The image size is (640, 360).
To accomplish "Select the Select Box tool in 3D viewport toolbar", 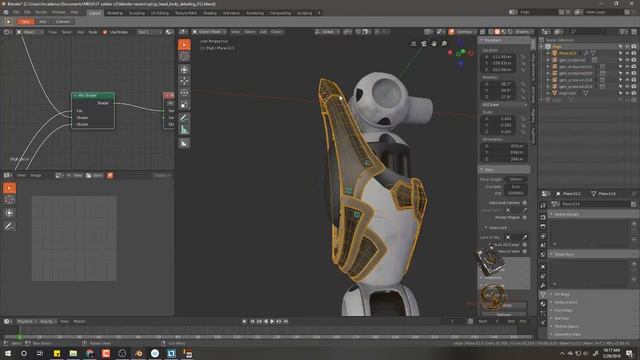I will [184, 44].
